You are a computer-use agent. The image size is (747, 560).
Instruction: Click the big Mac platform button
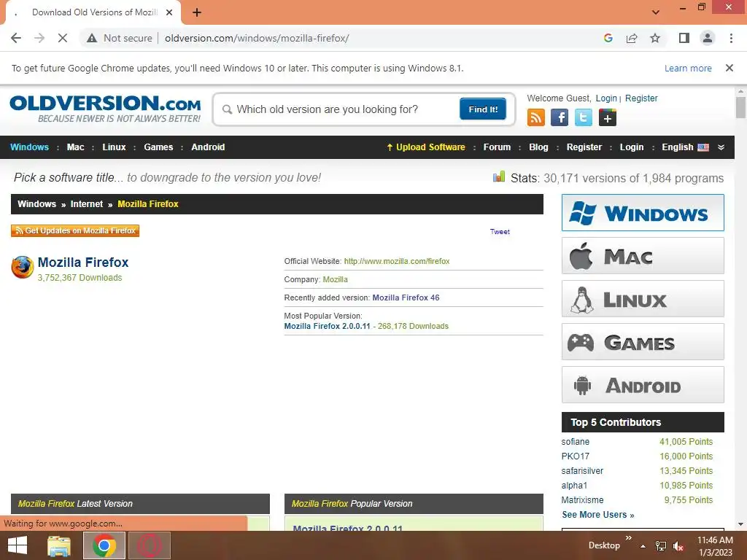tap(643, 256)
